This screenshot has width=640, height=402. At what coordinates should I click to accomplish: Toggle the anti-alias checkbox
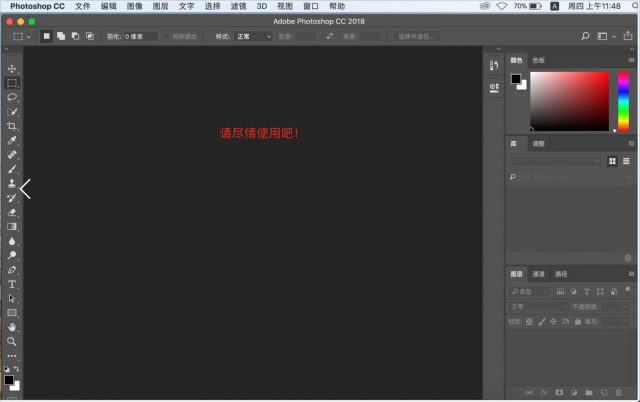(x=167, y=37)
